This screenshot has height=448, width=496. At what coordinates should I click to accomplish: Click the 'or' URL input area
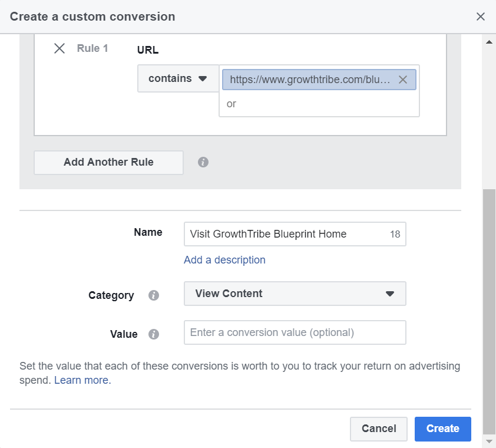tap(319, 104)
